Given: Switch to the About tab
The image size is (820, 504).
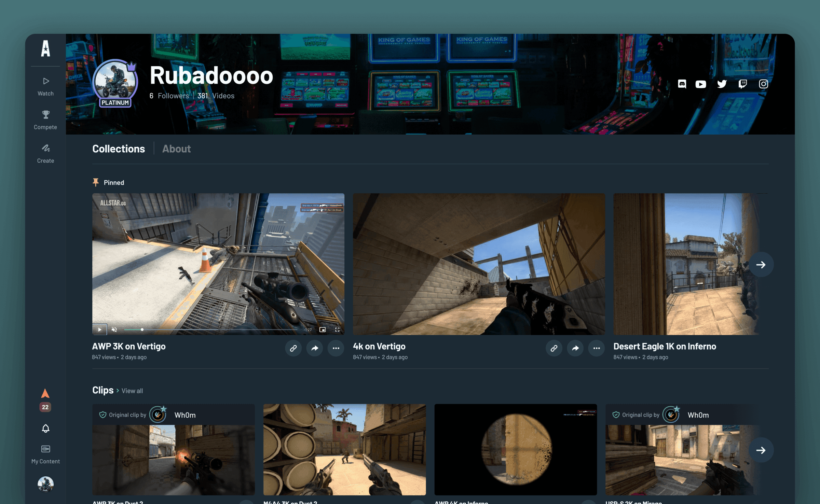Looking at the screenshot, I should (x=176, y=149).
